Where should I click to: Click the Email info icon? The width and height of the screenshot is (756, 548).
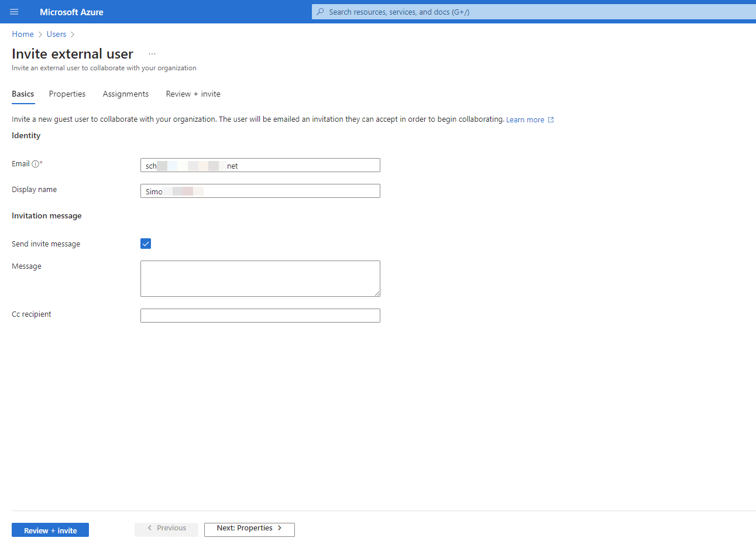(35, 164)
